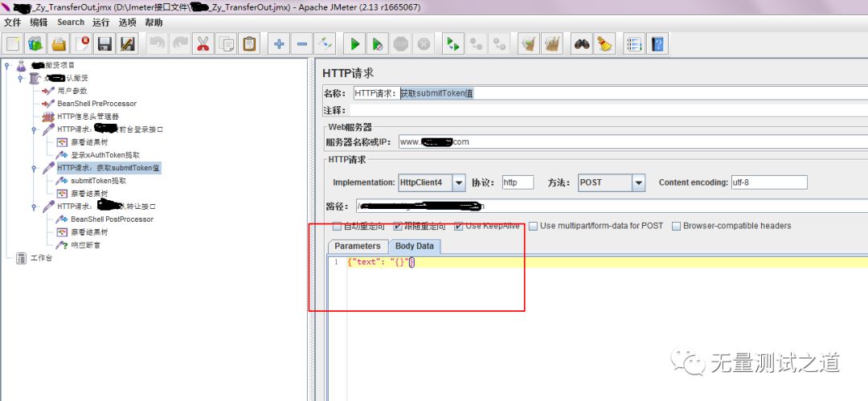Image resolution: width=868 pixels, height=401 pixels.
Task: Click the 名称 name input field
Action: tap(610, 93)
